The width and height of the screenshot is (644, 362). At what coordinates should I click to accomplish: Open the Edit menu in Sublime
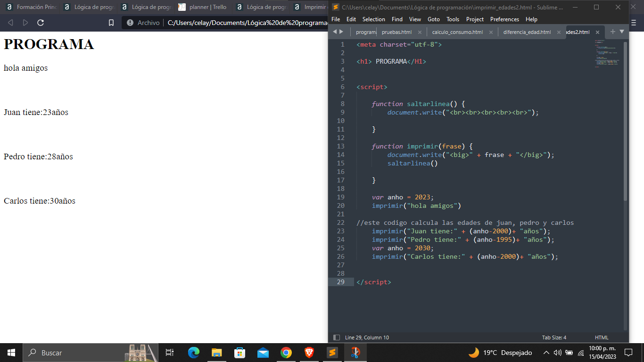pyautogui.click(x=351, y=19)
